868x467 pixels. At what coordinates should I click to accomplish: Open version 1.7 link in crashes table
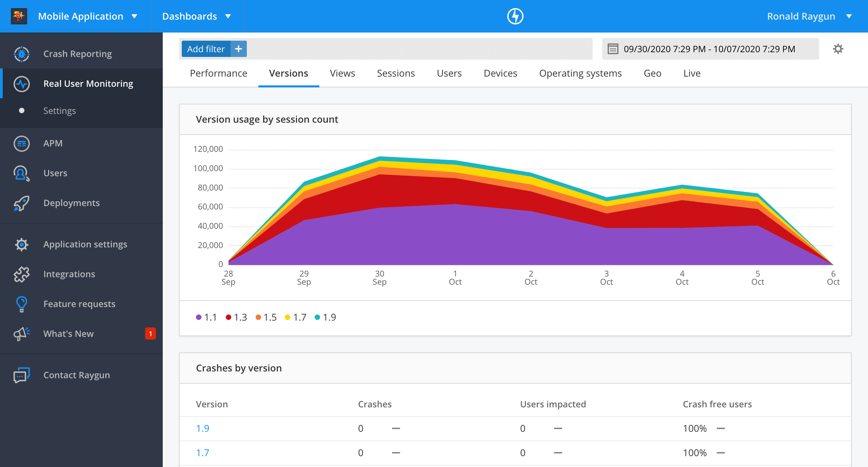[202, 453]
